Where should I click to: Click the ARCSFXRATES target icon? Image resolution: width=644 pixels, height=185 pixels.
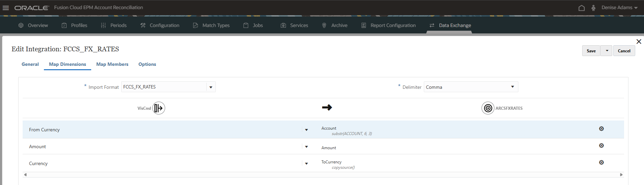[x=488, y=108]
